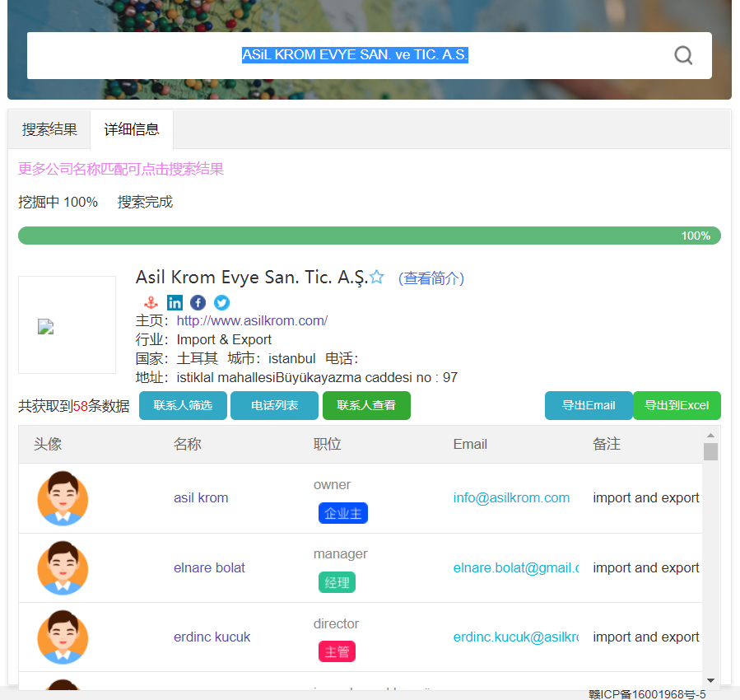Open the company Facebook icon

pyautogui.click(x=198, y=302)
